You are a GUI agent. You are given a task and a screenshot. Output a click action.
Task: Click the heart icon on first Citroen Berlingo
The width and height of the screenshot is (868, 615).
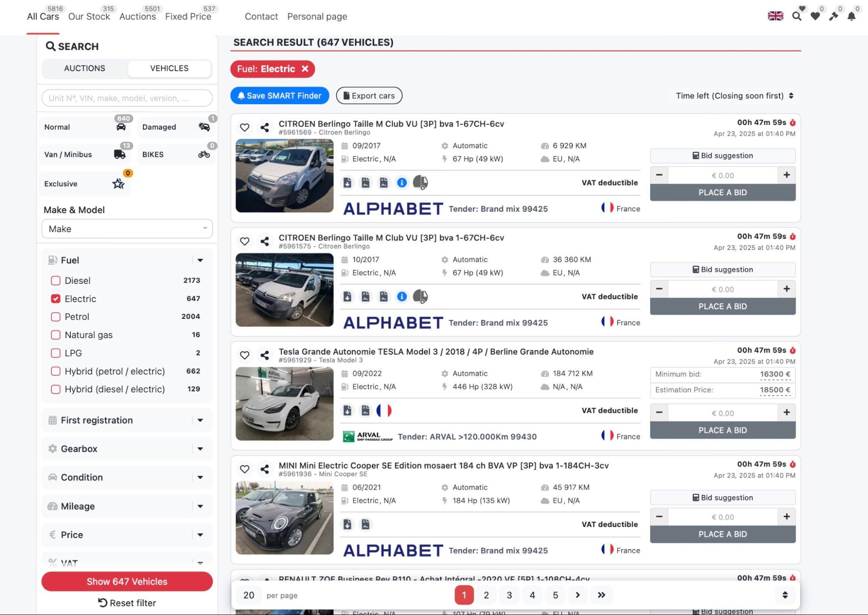[x=244, y=127]
